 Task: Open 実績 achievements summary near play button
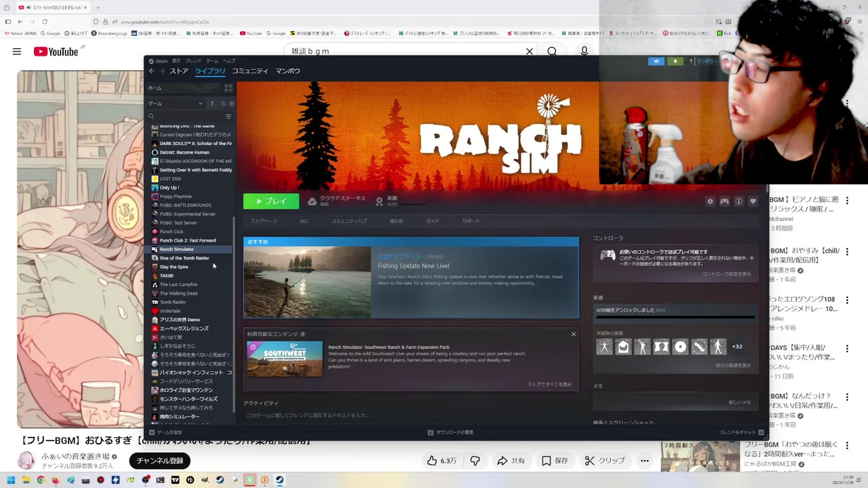click(401, 201)
